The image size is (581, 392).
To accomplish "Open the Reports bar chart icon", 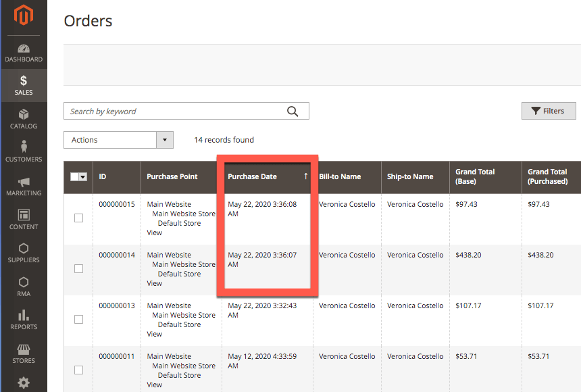I will point(24,315).
